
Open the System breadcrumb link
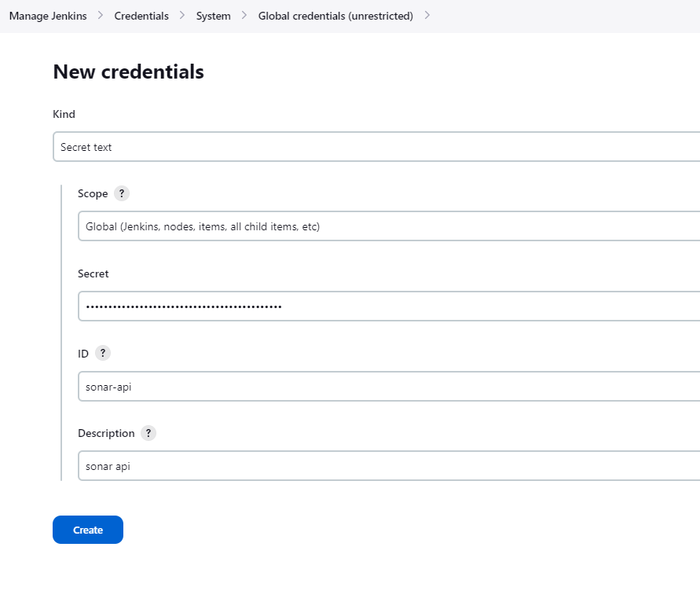pos(214,16)
